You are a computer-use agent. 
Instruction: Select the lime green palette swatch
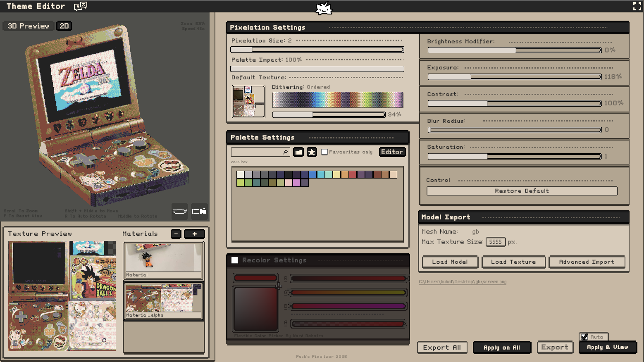(240, 183)
